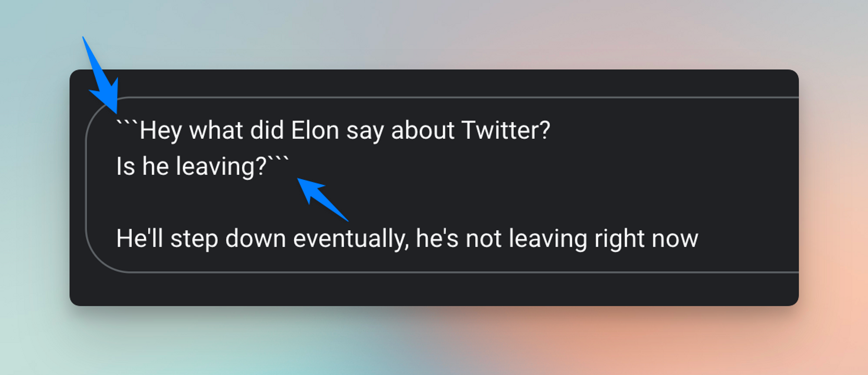
Task: Click the word down in the last line
Action: (255, 239)
